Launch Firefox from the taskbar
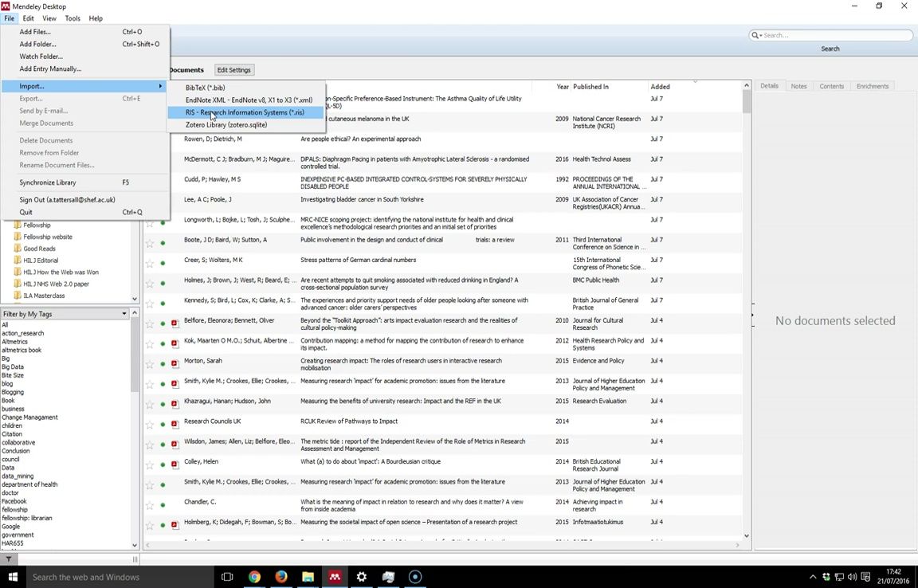The width and height of the screenshot is (918, 588). pos(281,577)
